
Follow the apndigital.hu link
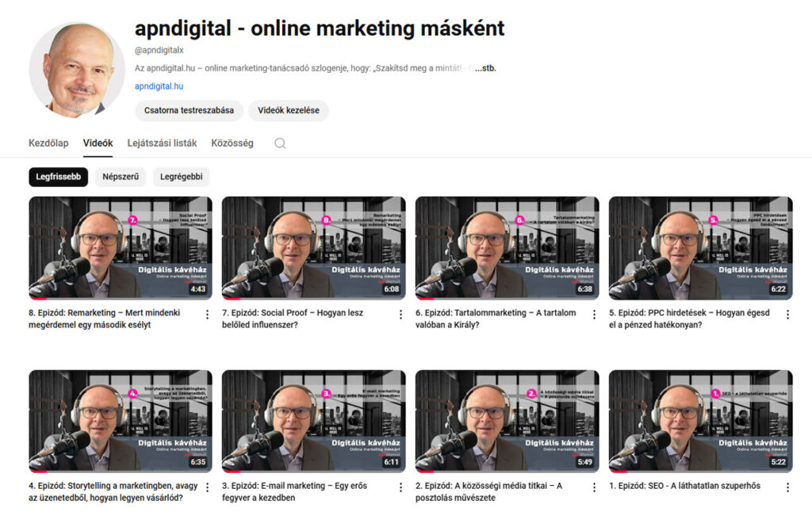(158, 86)
